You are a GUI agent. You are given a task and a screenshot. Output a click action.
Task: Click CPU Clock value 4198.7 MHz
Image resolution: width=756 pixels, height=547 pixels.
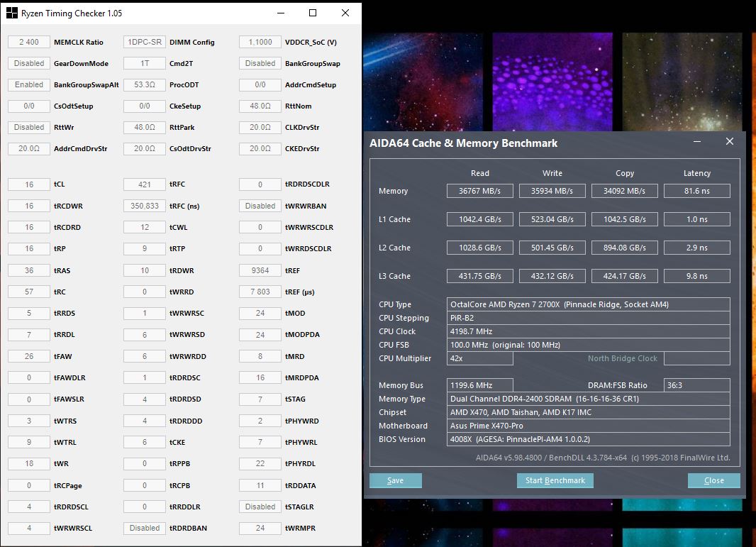(x=588, y=331)
